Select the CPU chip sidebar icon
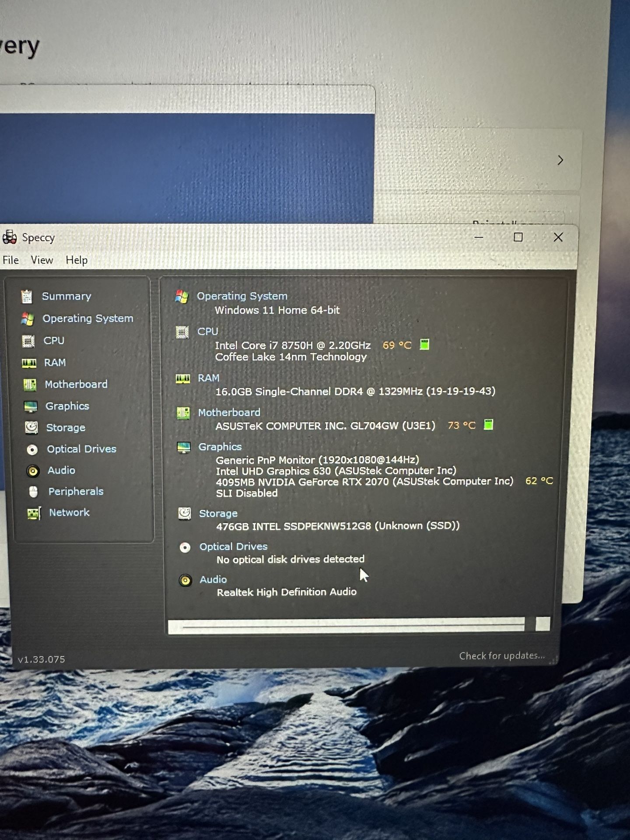Viewport: 630px width, 840px height. click(x=28, y=341)
